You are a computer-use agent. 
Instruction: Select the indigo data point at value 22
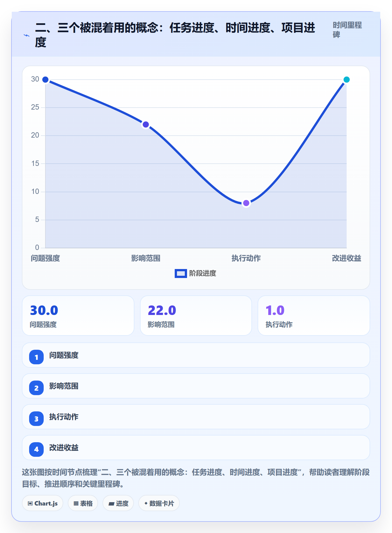(146, 124)
